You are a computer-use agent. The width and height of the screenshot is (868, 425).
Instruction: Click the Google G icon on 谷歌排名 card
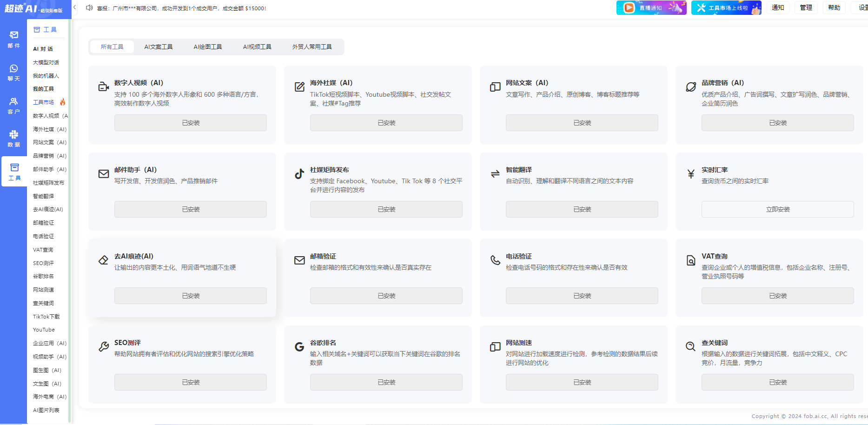(299, 347)
